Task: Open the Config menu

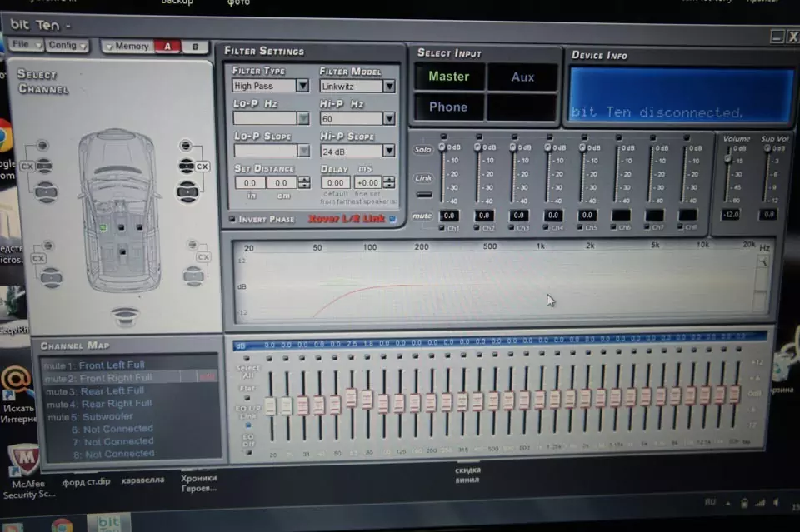Action: [x=67, y=45]
